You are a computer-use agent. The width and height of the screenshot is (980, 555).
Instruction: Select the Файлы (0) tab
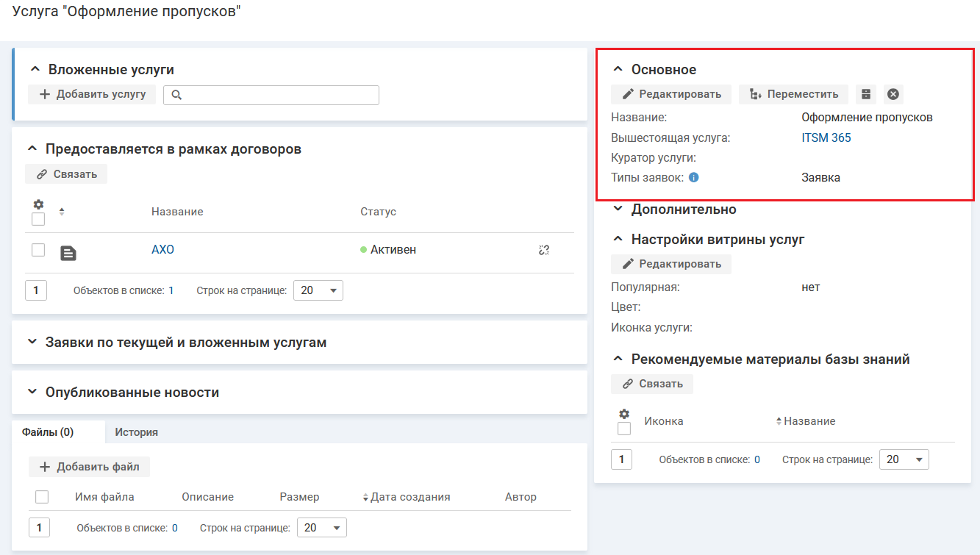click(48, 432)
